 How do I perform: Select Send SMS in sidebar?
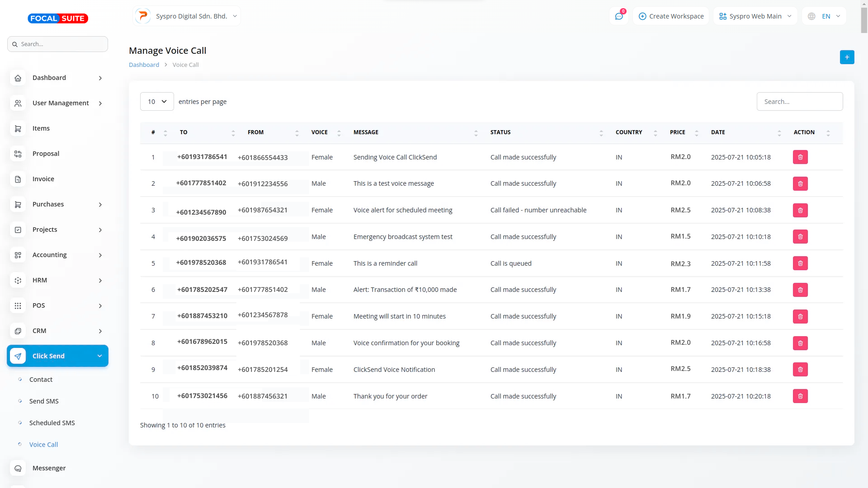[x=44, y=401]
